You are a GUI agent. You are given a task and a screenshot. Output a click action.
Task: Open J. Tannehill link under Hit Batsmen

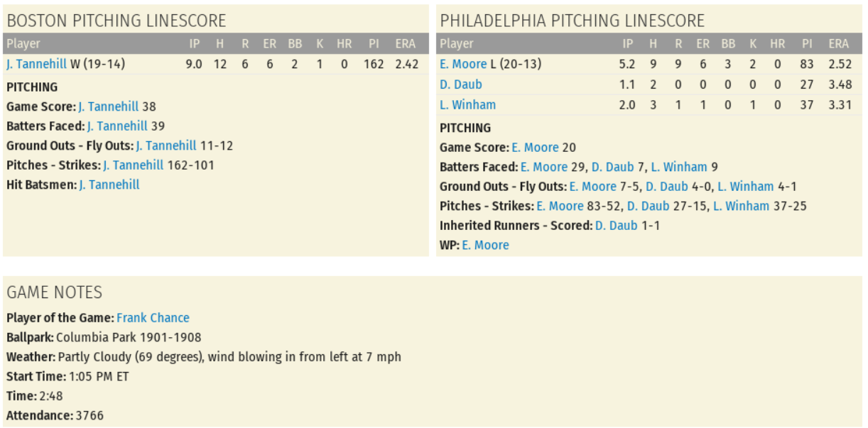click(x=109, y=185)
